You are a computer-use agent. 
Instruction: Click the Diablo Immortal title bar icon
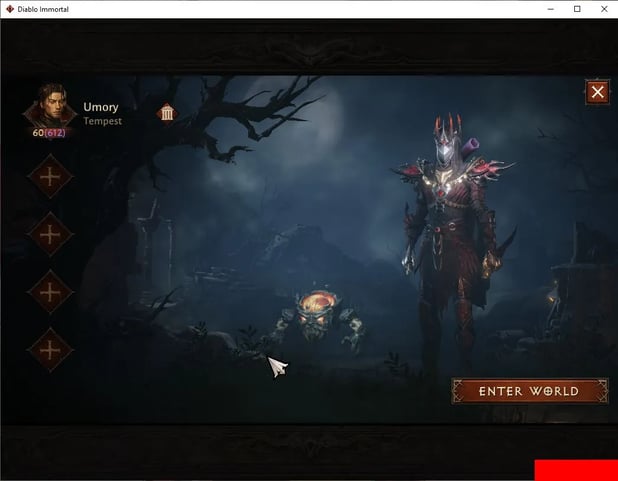[10, 9]
